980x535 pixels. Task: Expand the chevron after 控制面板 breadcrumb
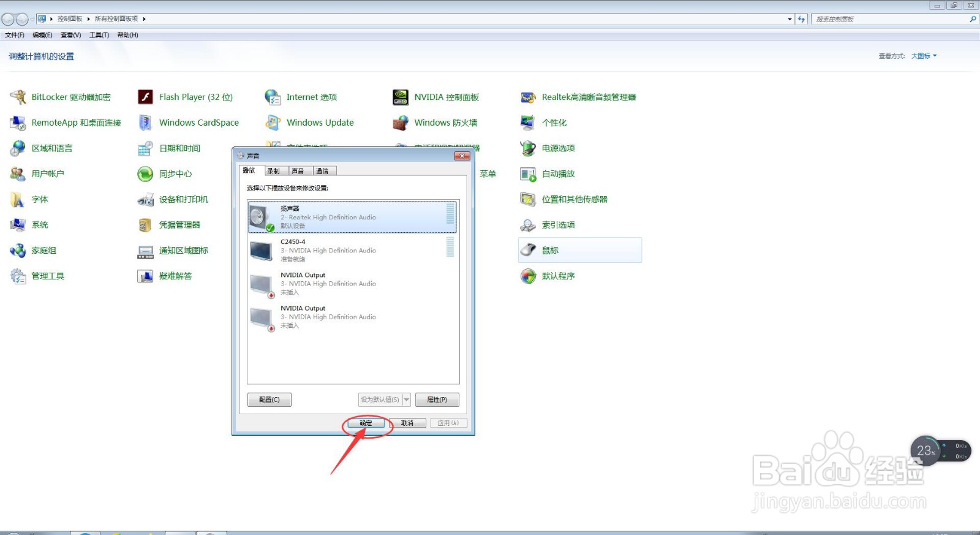click(89, 19)
